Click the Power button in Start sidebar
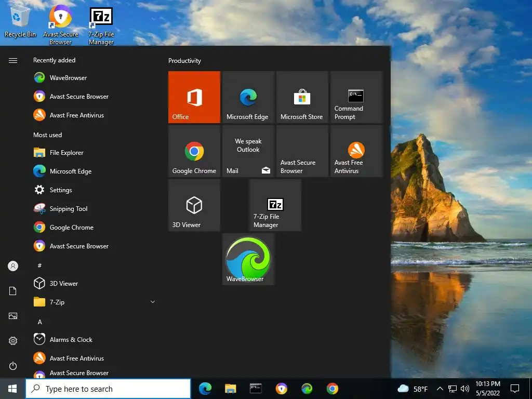The height and width of the screenshot is (399, 532). tap(13, 366)
